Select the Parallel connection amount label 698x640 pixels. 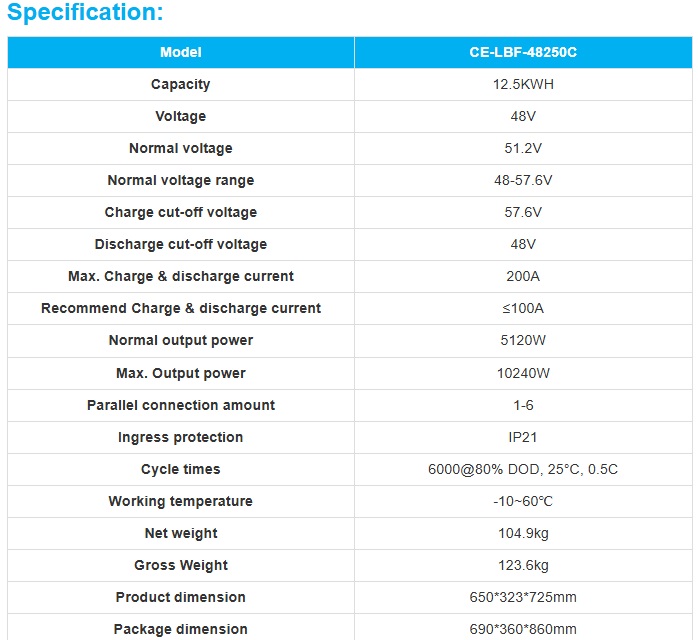180,405
